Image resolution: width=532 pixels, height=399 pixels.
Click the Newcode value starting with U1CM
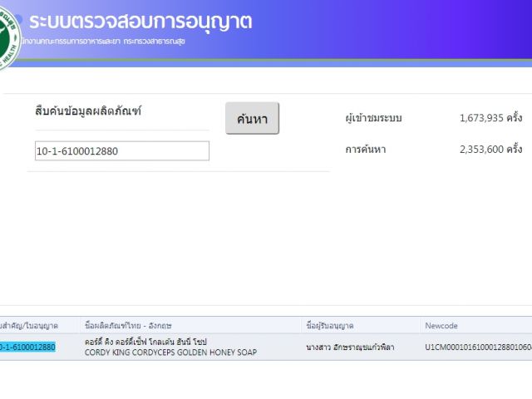coord(477,347)
